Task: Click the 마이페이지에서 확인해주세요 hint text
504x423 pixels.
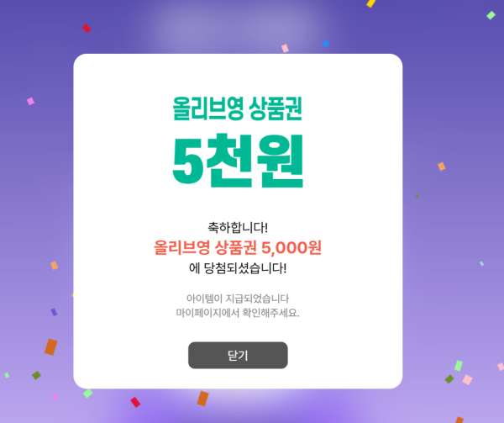Action: tap(238, 312)
